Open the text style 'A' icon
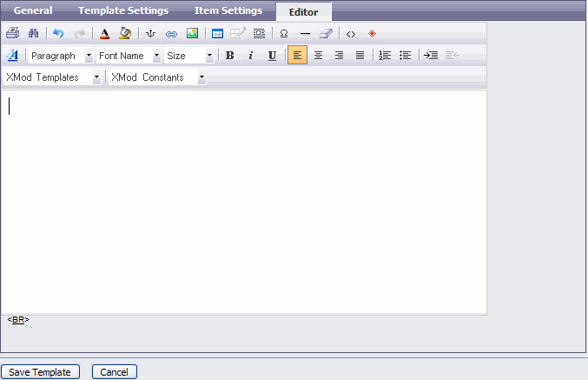Screen dimensions: 588x380 (x=12, y=55)
